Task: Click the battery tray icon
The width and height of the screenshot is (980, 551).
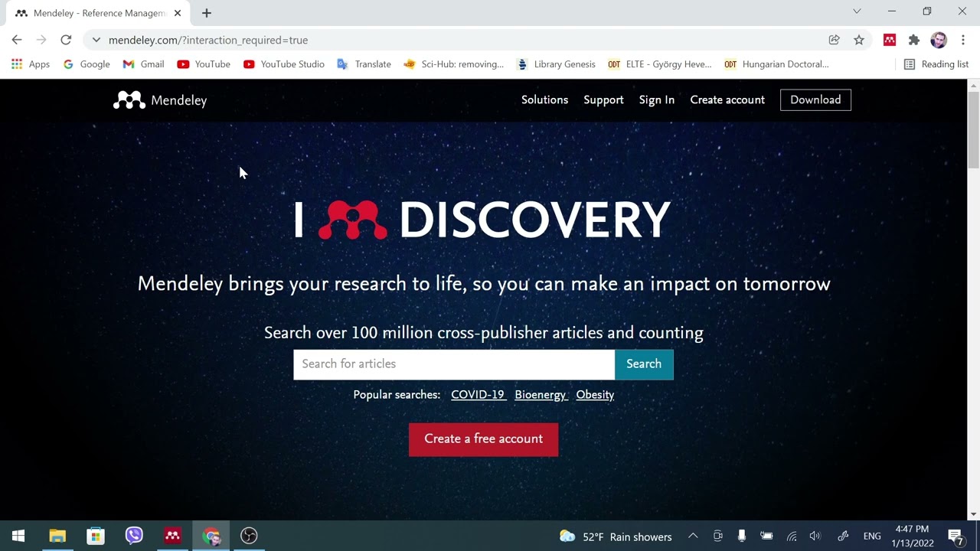Action: [766, 536]
